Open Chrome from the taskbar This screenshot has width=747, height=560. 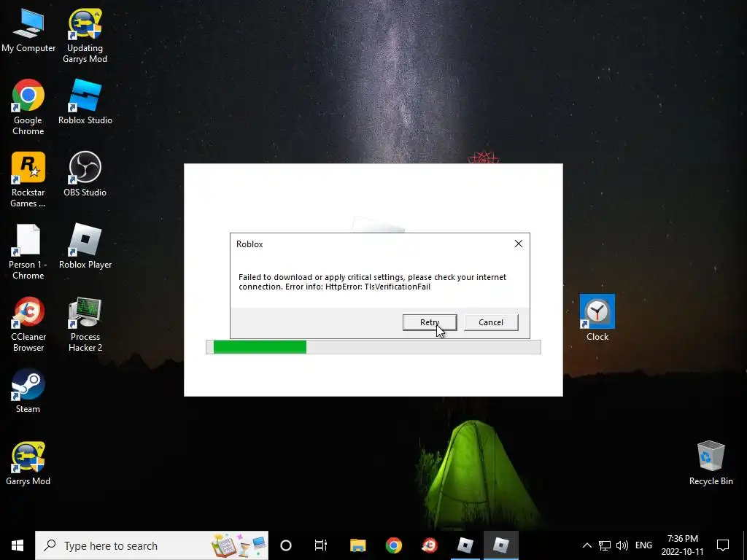(393, 545)
